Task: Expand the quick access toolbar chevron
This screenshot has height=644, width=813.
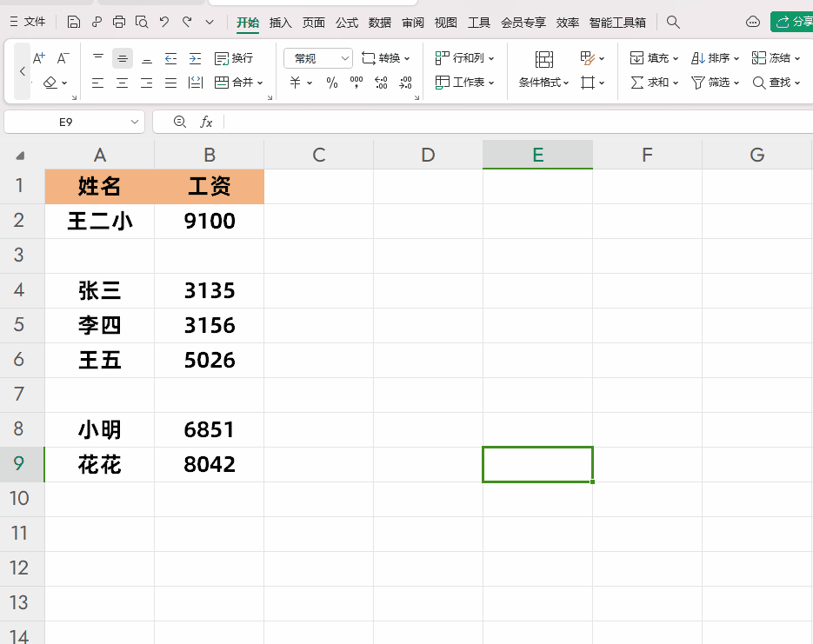Action: tap(210, 22)
